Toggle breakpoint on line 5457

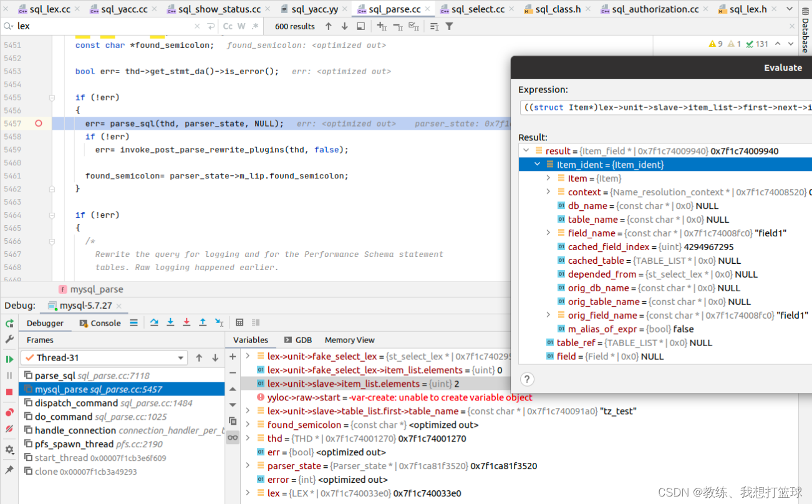pyautogui.click(x=39, y=124)
